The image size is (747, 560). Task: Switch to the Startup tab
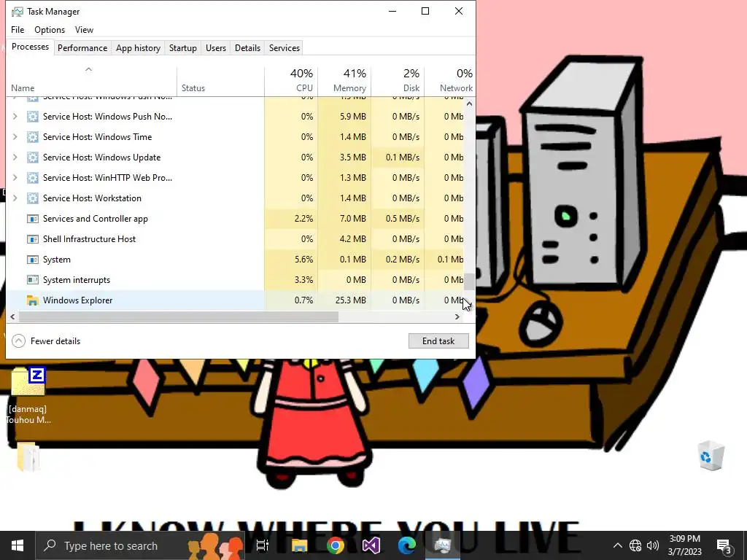(183, 48)
